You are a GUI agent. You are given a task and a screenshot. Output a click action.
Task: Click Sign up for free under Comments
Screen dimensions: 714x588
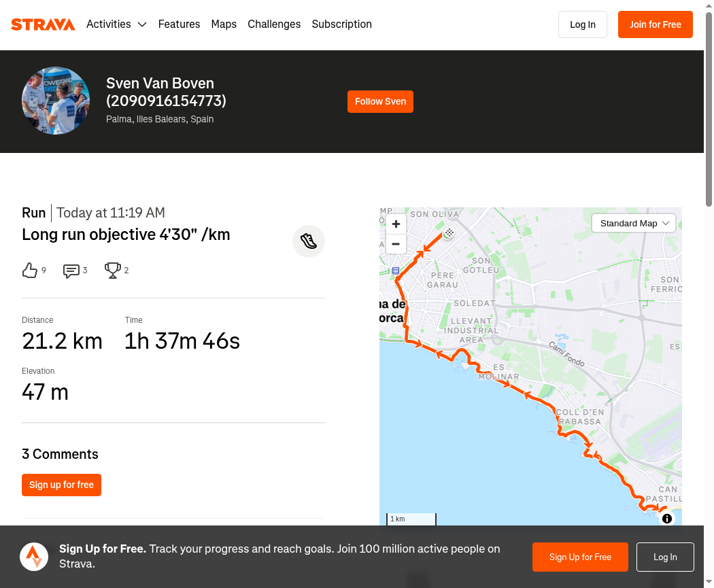point(61,485)
